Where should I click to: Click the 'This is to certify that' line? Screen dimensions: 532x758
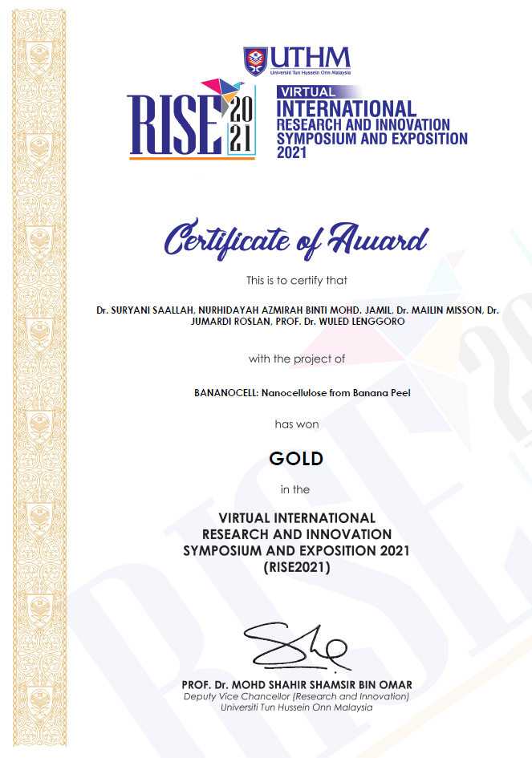tap(296, 280)
